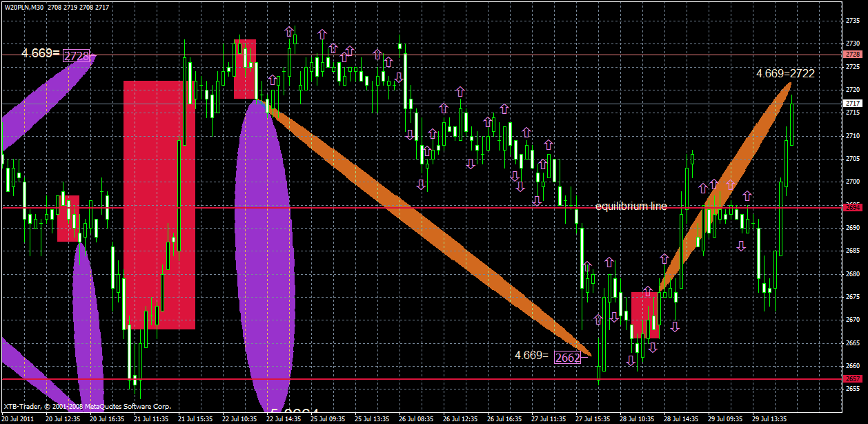
Task: Click the 22 Jul 10:35 time label
Action: tap(239, 418)
